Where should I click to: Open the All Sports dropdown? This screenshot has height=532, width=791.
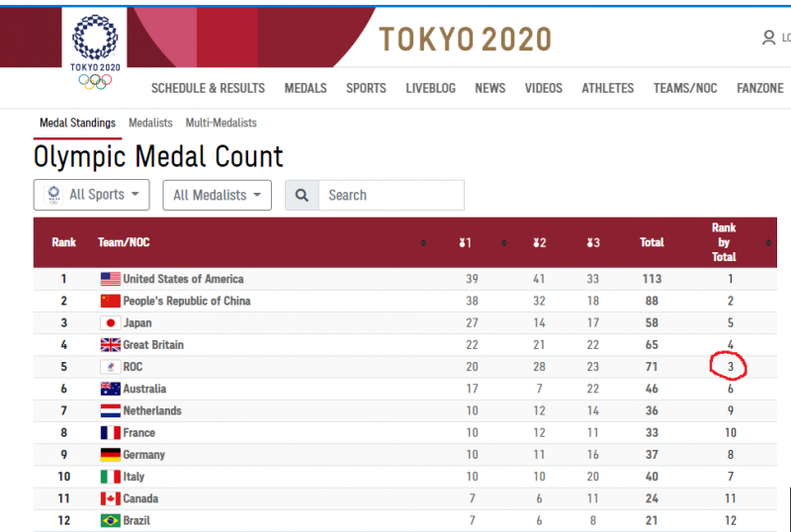click(x=92, y=195)
